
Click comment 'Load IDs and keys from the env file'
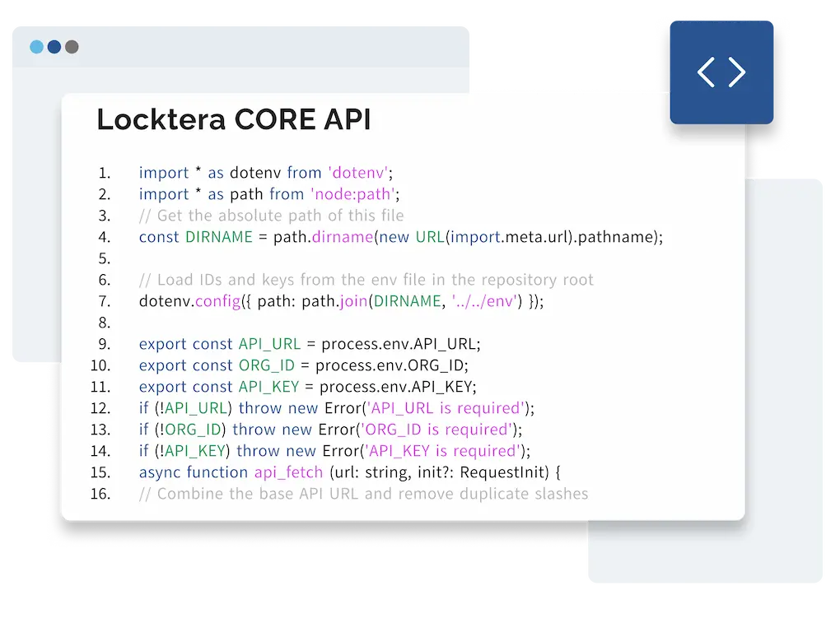tap(366, 280)
